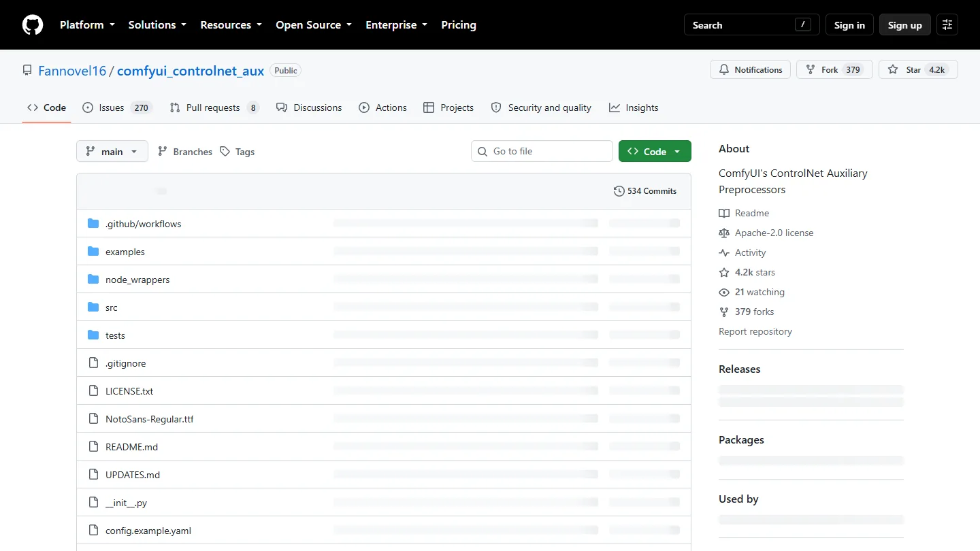Open the Actions tab
This screenshot has width=980, height=551.
382,107
